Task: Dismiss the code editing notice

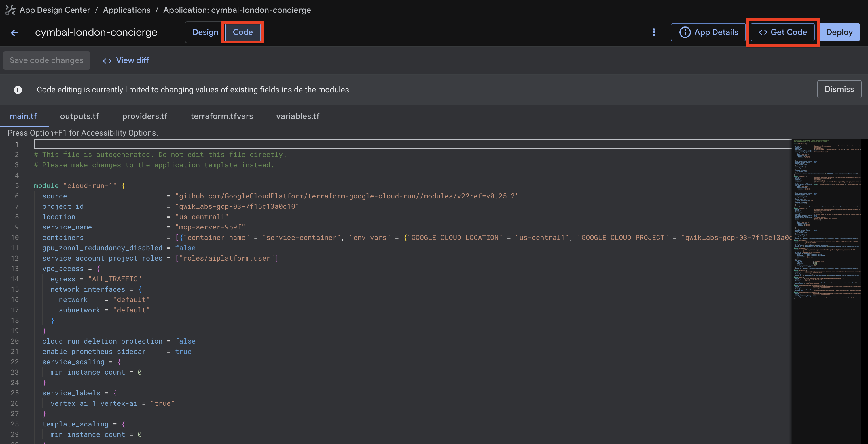Action: coord(839,89)
